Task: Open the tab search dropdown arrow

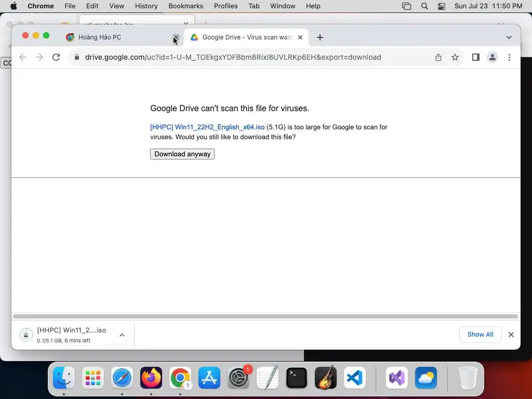Action: click(509, 37)
